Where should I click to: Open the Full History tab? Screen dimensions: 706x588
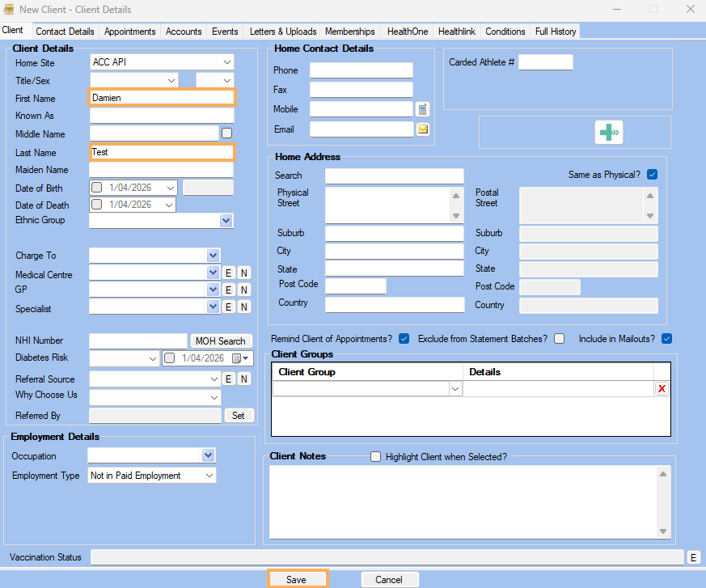[x=556, y=32]
